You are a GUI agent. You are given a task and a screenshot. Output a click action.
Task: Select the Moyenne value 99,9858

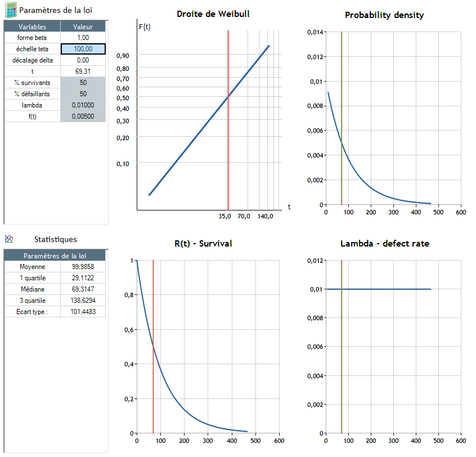(83, 267)
